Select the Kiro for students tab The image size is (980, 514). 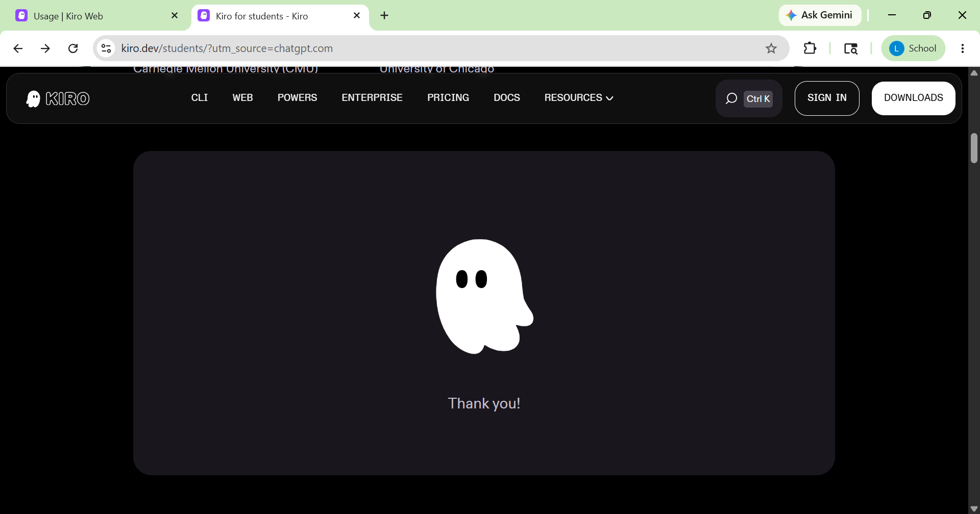point(280,16)
